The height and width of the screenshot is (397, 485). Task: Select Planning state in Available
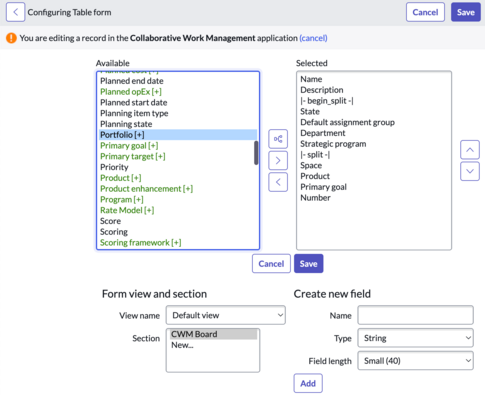point(178,124)
